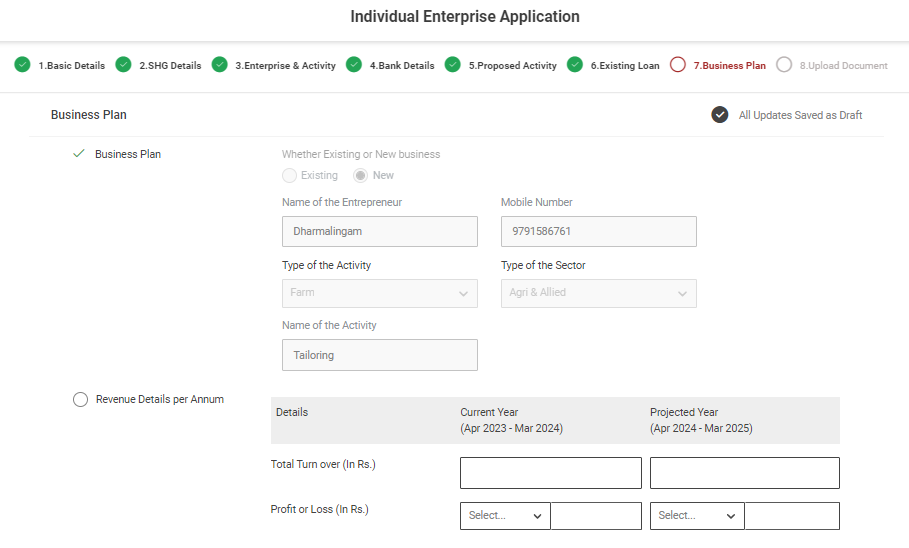The width and height of the screenshot is (909, 548).
Task: Click the green check icon for Bank Details
Action: point(354,65)
